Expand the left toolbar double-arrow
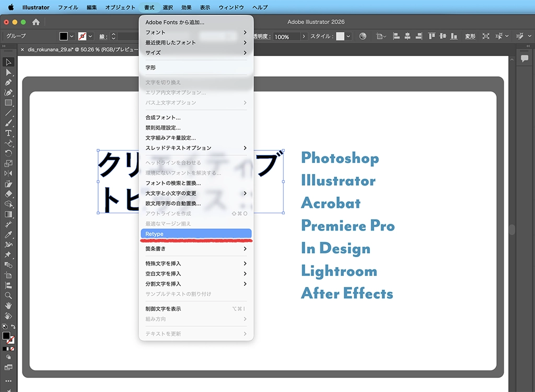The image size is (535, 392). pos(4,47)
